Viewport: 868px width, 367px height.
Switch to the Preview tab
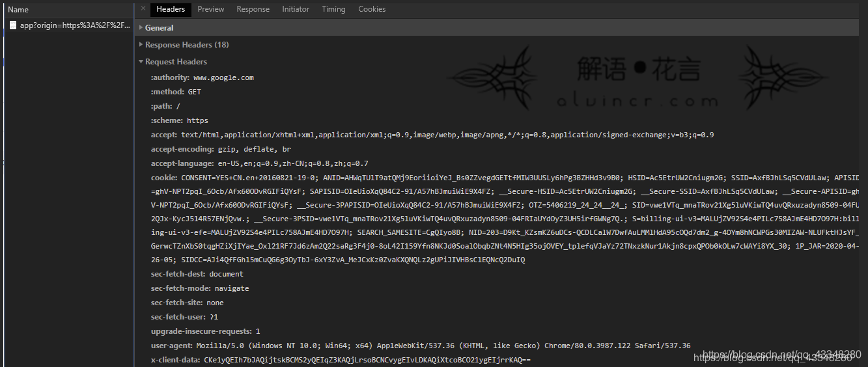point(211,9)
